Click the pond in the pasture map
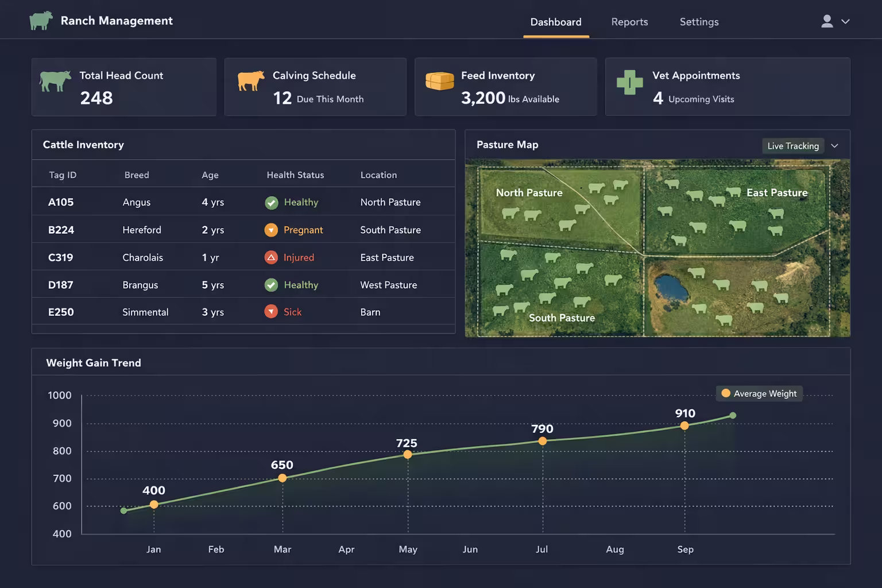The height and width of the screenshot is (588, 882). click(x=670, y=287)
